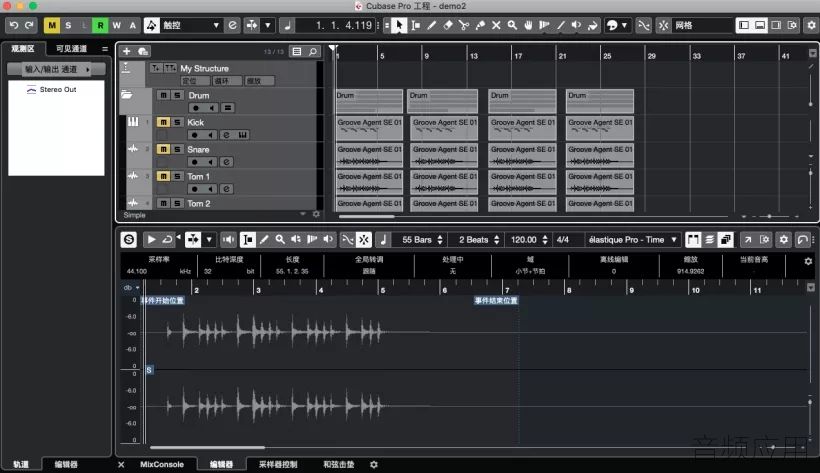The height and width of the screenshot is (473, 820).
Task: Select the Mute X tool in top toolbar
Action: [x=496, y=25]
